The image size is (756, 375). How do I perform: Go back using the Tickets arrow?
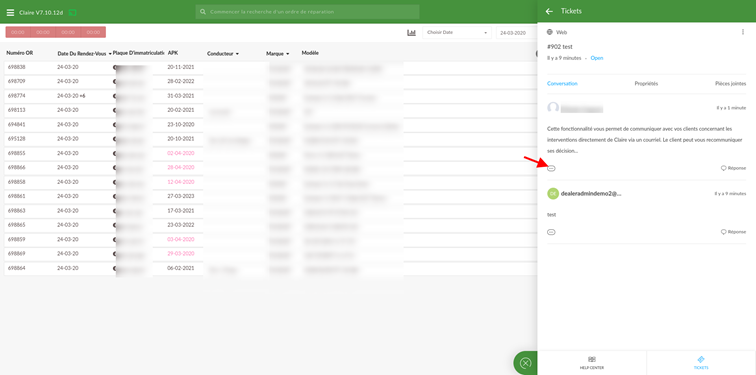pyautogui.click(x=549, y=11)
